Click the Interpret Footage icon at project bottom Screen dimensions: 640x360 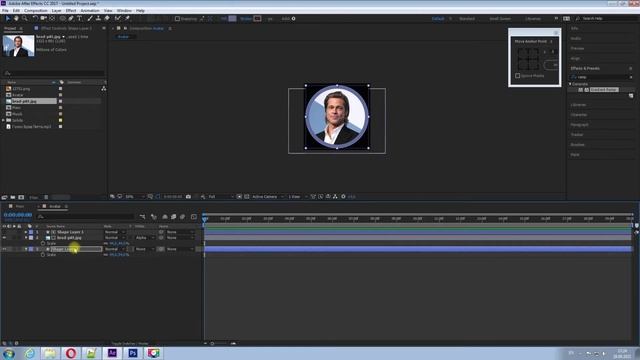coord(4,197)
